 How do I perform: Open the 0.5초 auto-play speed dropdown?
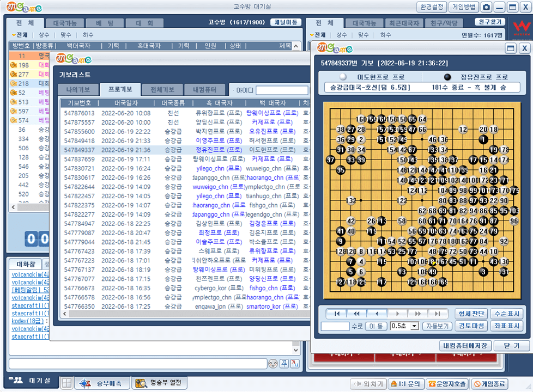(x=414, y=326)
